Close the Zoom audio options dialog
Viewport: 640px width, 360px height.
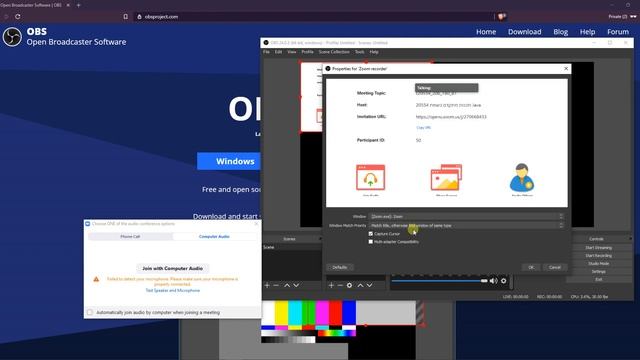[256, 224]
